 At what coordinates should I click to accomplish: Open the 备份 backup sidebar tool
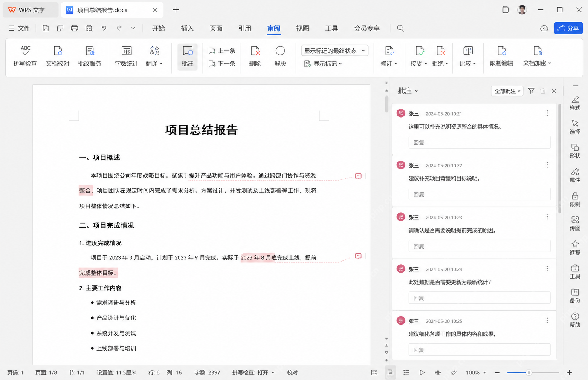coord(575,296)
